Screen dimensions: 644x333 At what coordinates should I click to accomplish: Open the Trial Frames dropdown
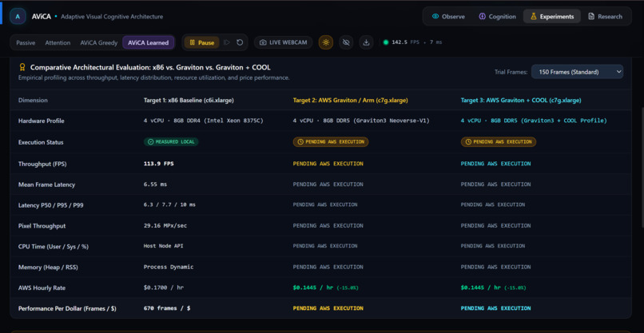577,72
